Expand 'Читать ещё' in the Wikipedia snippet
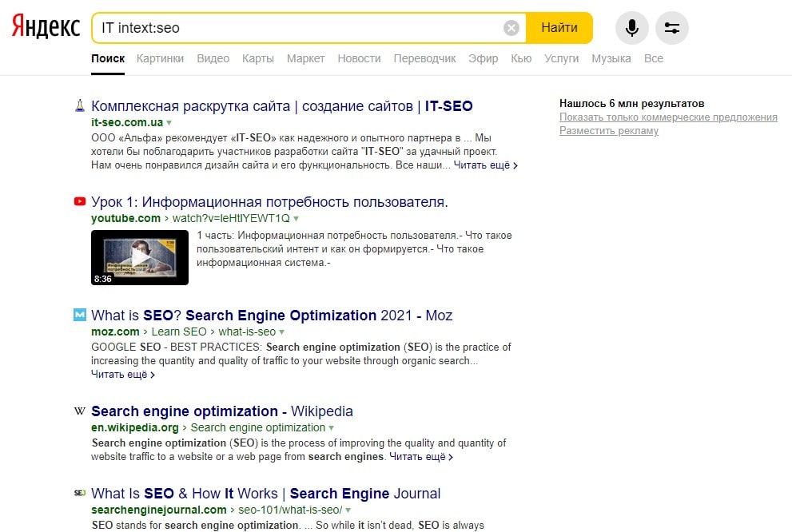Screen dimensions: 792x532 point(421,457)
